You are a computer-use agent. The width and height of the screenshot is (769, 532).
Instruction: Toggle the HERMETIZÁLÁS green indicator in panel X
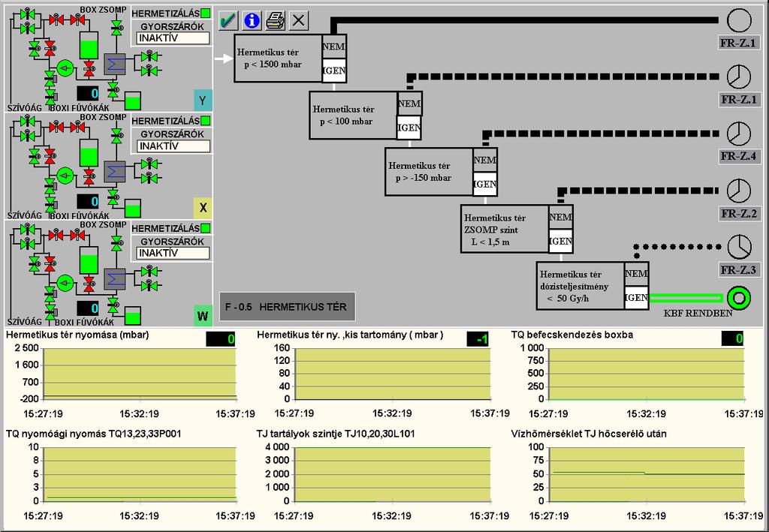pos(206,121)
